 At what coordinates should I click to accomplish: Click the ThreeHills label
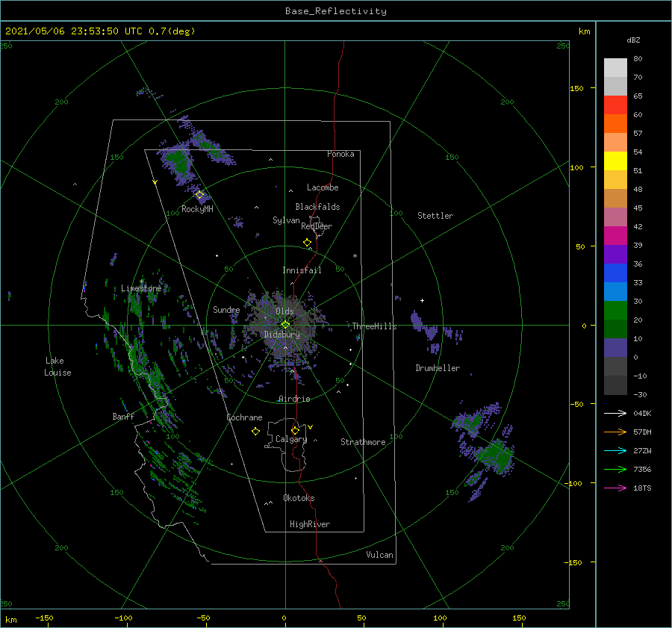[375, 326]
